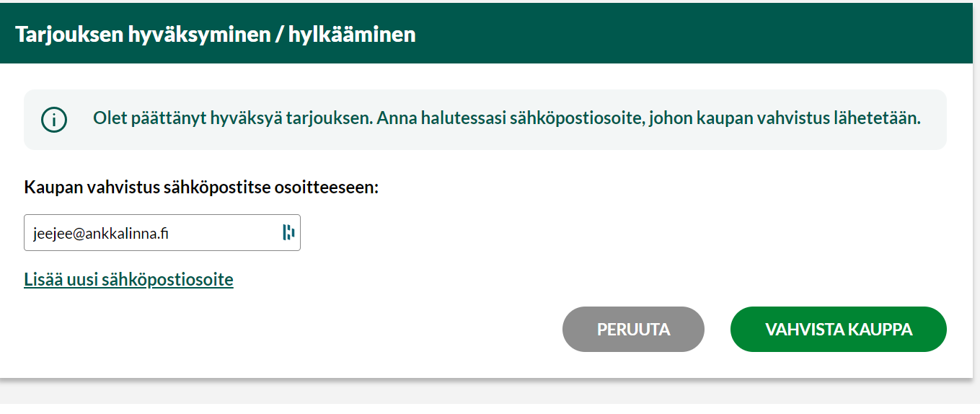Click the 'Olet päättänyt hyväksyä tarjouksen' info message
Screen dimensions: 980x414
[506, 118]
